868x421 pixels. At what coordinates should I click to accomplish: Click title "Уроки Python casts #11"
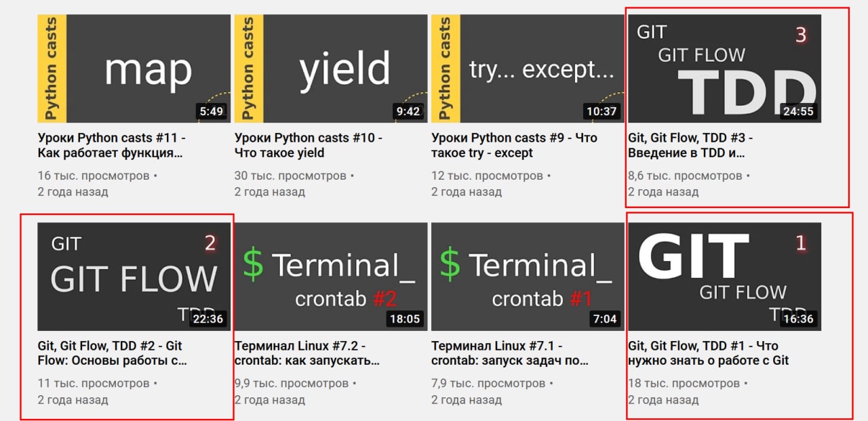(x=112, y=145)
